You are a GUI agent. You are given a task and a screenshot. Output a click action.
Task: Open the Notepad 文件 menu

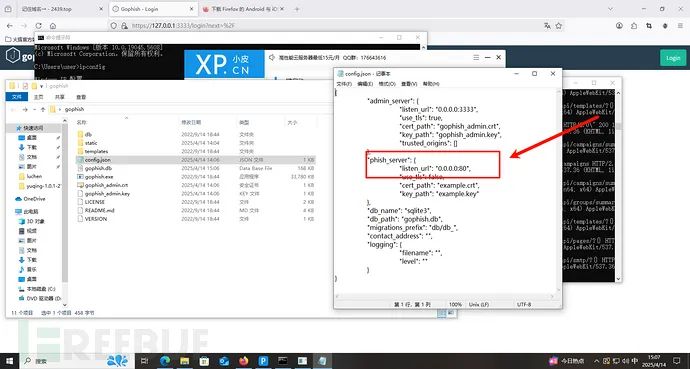344,84
